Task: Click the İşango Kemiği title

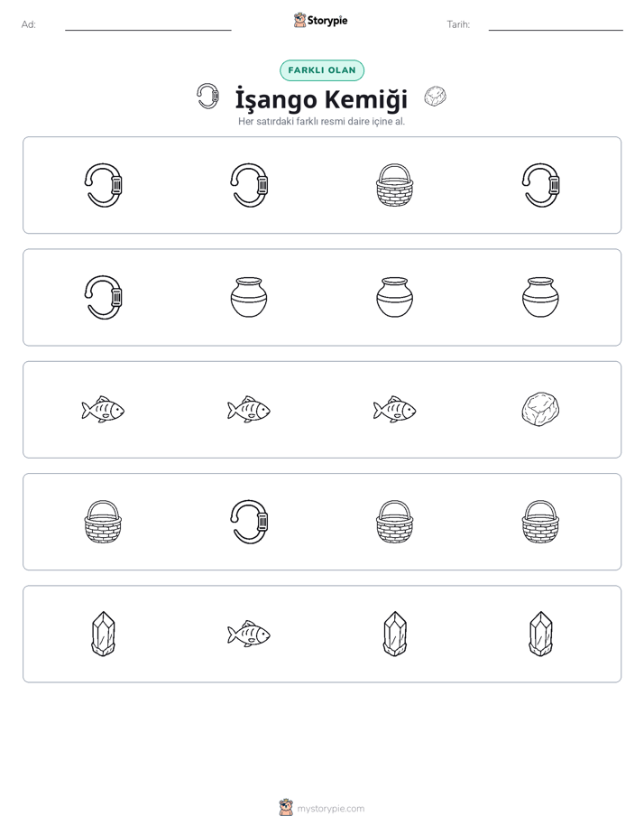Action: (x=321, y=99)
